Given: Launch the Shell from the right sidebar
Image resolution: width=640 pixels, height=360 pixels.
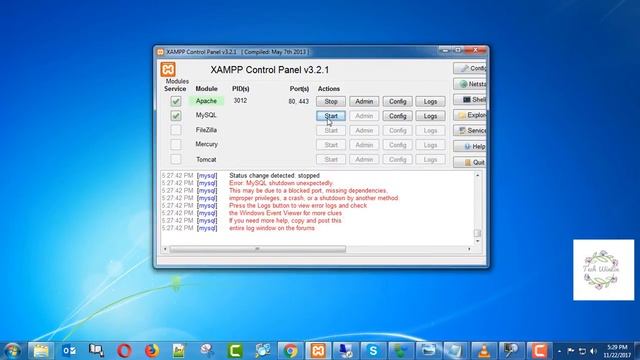Looking at the screenshot, I should pyautogui.click(x=470, y=100).
